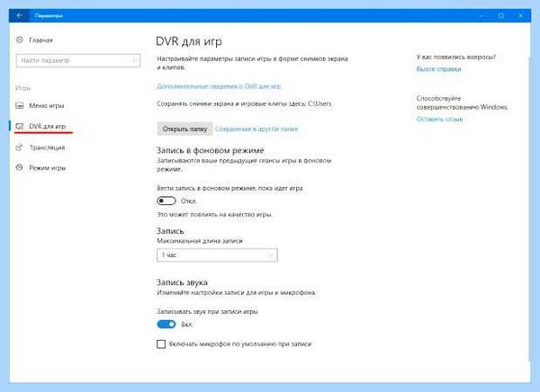Select the DVR для игр icon
The image size is (540, 392).
[x=20, y=126]
